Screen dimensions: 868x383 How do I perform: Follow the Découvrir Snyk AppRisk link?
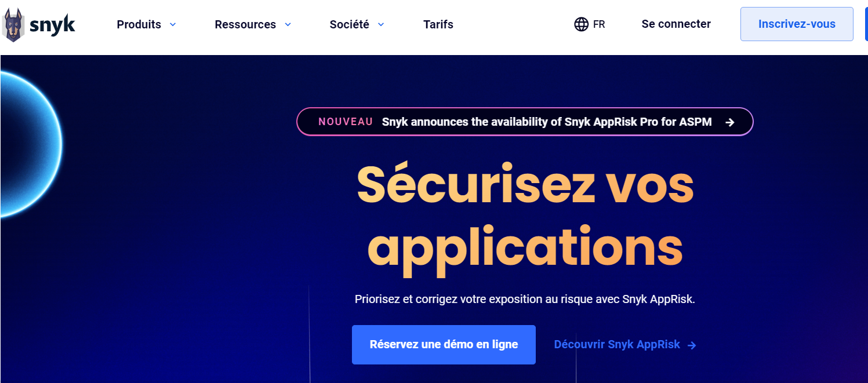pos(616,344)
